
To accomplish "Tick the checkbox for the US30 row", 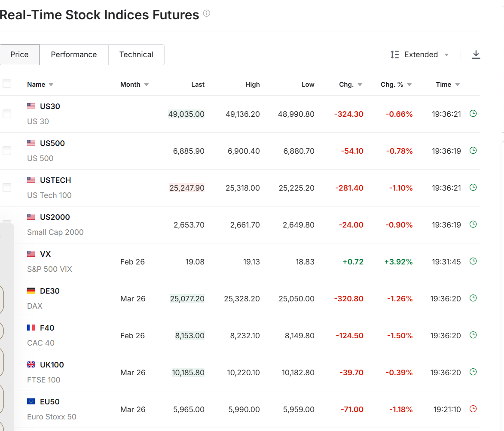I will pyautogui.click(x=7, y=114).
